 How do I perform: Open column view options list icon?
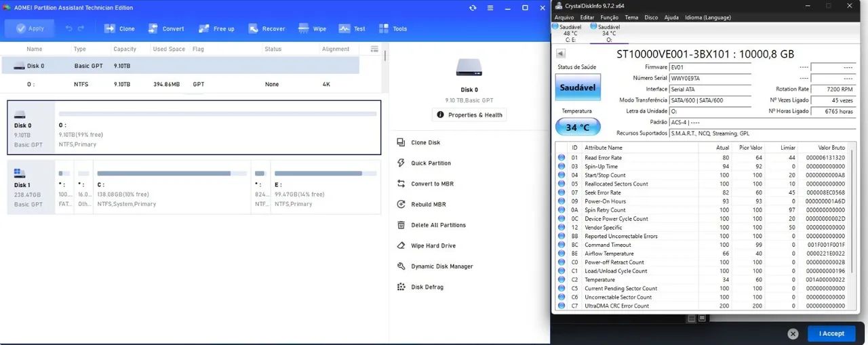pos(374,49)
